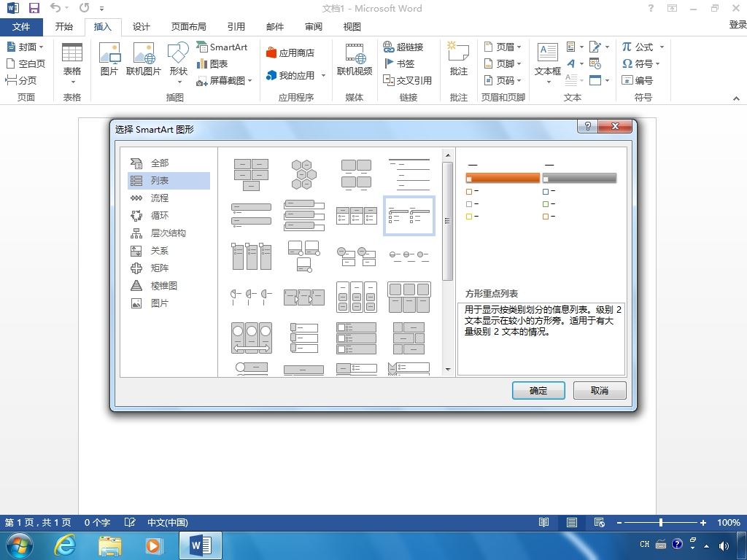Open file explorer from taskbar
The width and height of the screenshot is (747, 560).
[109, 545]
